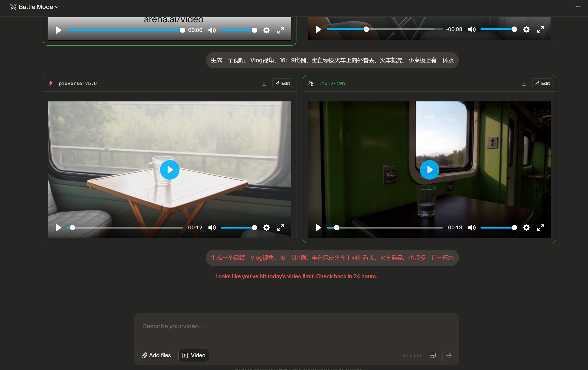This screenshot has height=370, width=588.
Task: Edit the pixverse-v5.6 video
Action: click(283, 84)
